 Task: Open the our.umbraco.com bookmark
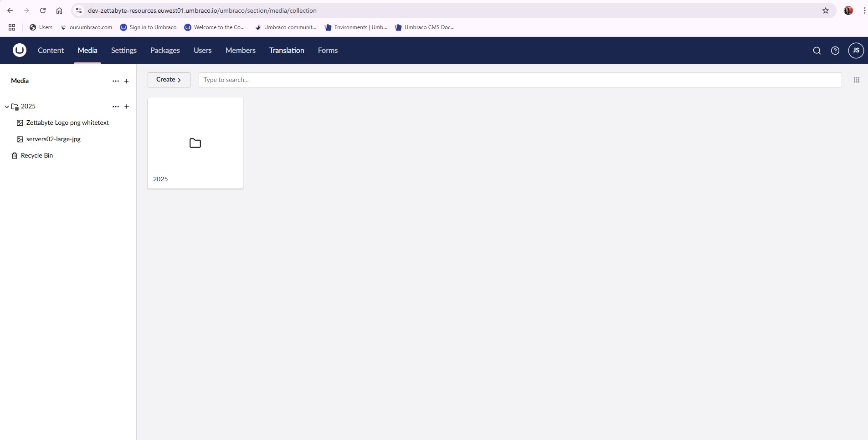[86, 27]
